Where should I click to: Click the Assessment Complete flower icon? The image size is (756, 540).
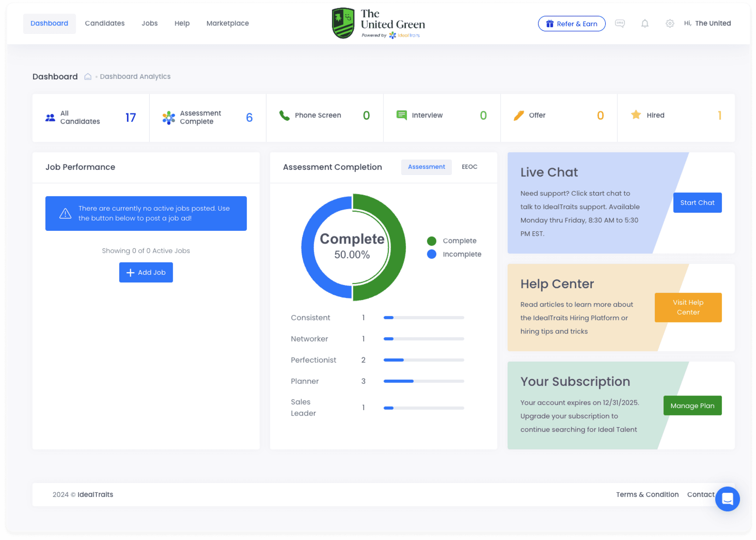click(x=168, y=117)
